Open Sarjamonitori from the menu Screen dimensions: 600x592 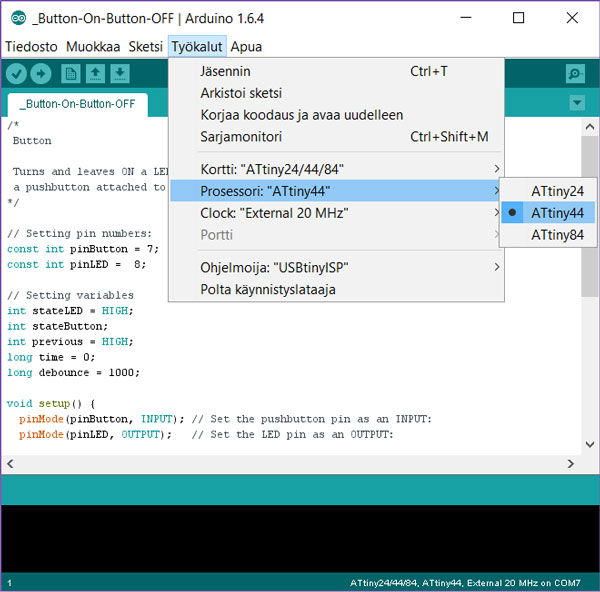point(336,137)
